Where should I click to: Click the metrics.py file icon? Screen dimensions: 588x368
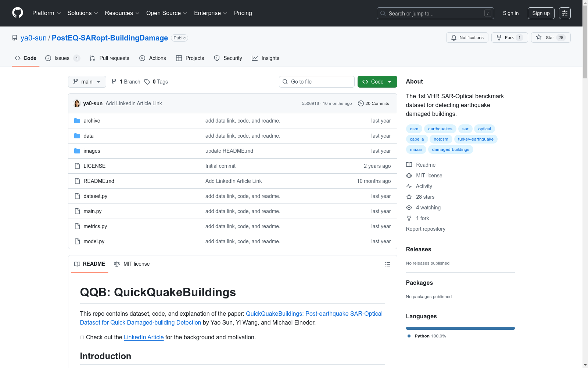point(77,226)
